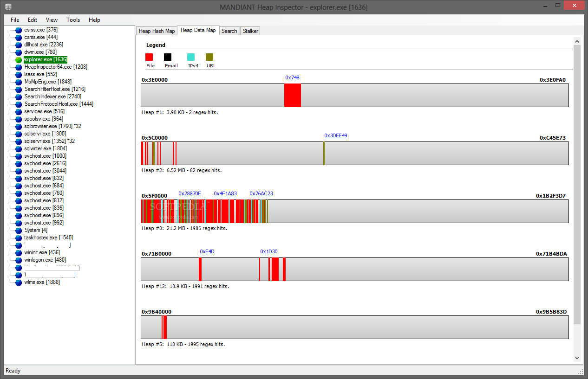Select svchost.exe [3044] process
This screenshot has width=588, height=379.
pyautogui.click(x=46, y=171)
